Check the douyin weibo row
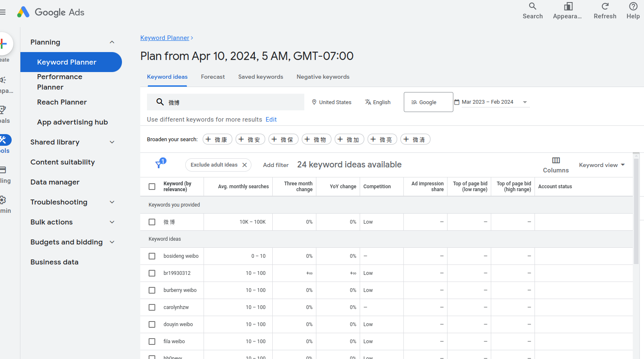 (x=152, y=324)
